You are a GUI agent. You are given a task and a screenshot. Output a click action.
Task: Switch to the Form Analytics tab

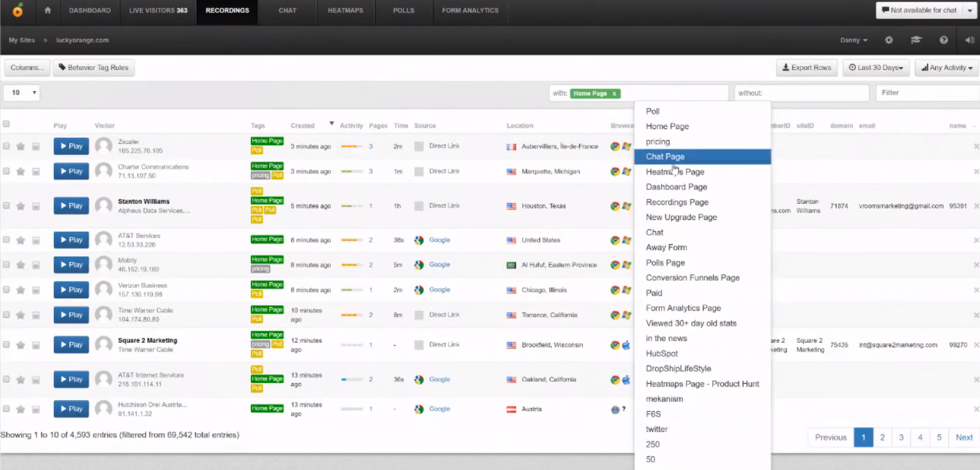(470, 10)
